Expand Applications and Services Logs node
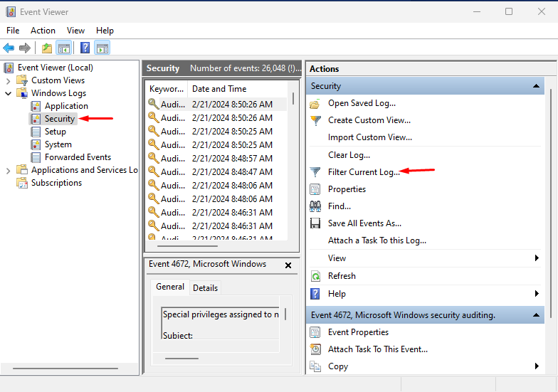Image resolution: width=558 pixels, height=392 pixels. pos(9,170)
